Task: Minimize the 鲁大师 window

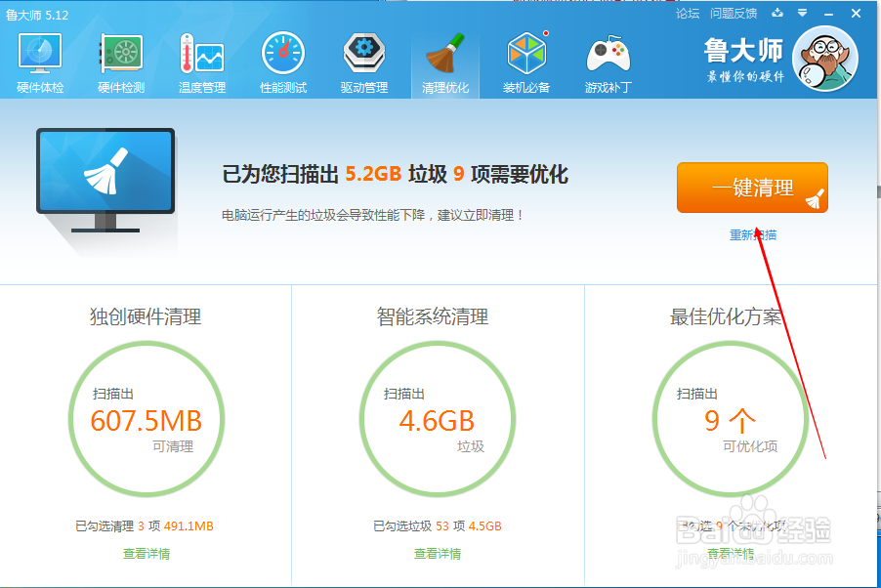Action: click(829, 14)
